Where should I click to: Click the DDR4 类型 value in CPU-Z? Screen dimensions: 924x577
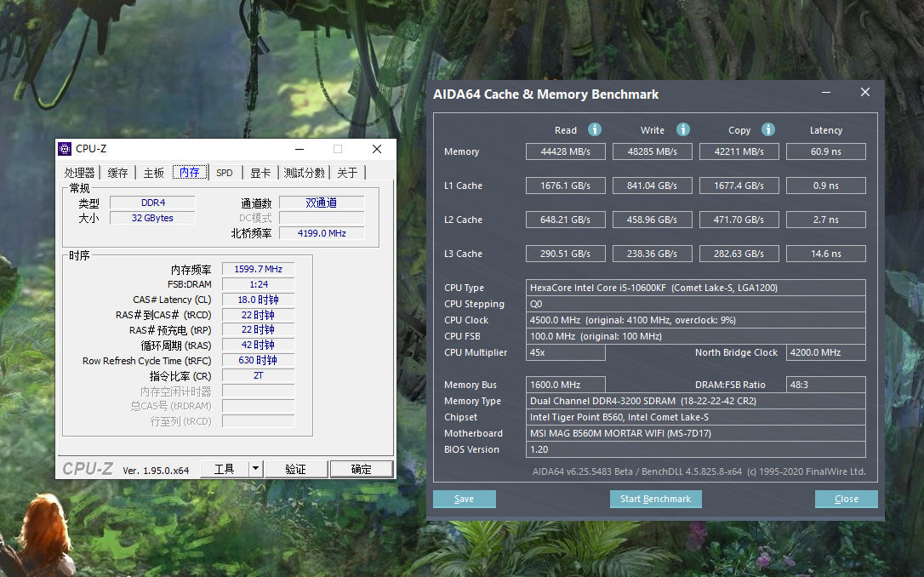pyautogui.click(x=152, y=203)
